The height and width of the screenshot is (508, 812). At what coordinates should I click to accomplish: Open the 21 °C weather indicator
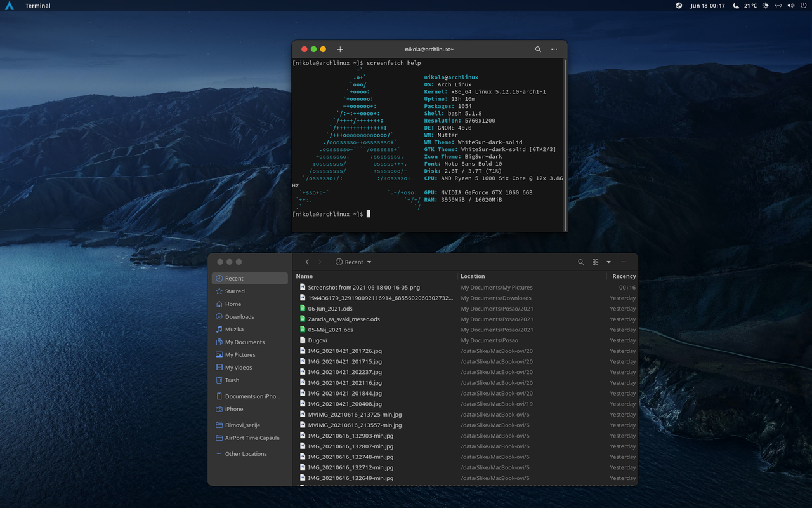tap(745, 6)
